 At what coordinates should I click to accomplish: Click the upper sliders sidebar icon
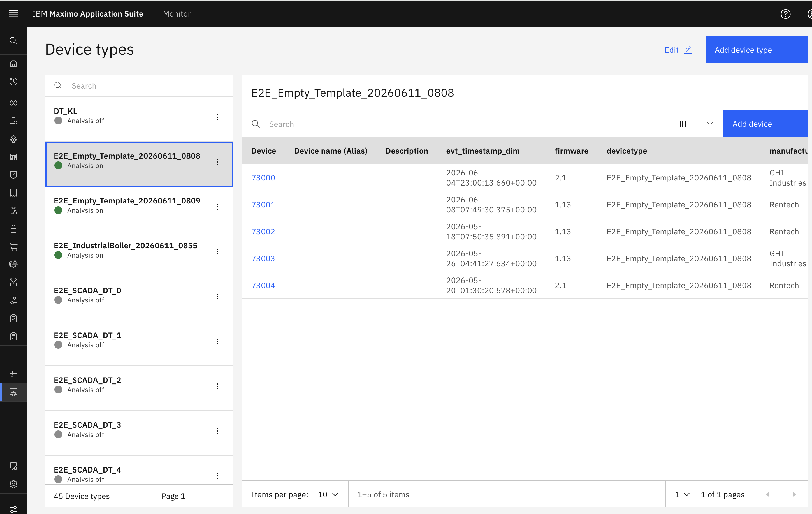[13, 300]
